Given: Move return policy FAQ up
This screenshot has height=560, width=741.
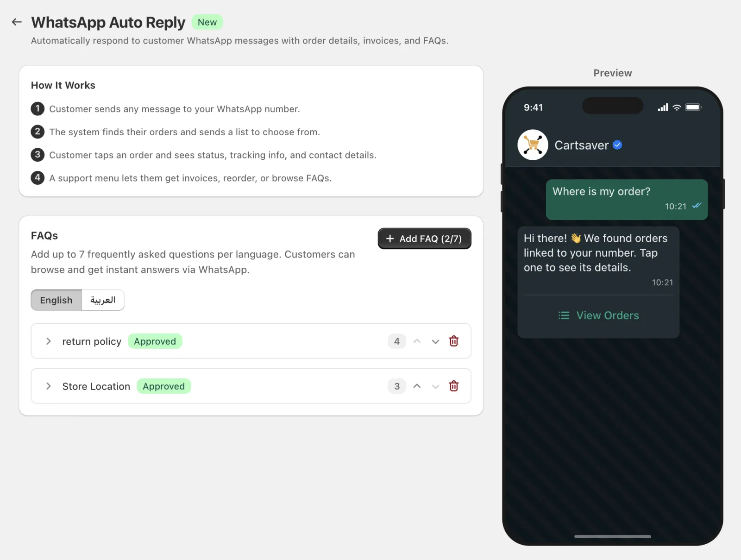Looking at the screenshot, I should coord(417,341).
